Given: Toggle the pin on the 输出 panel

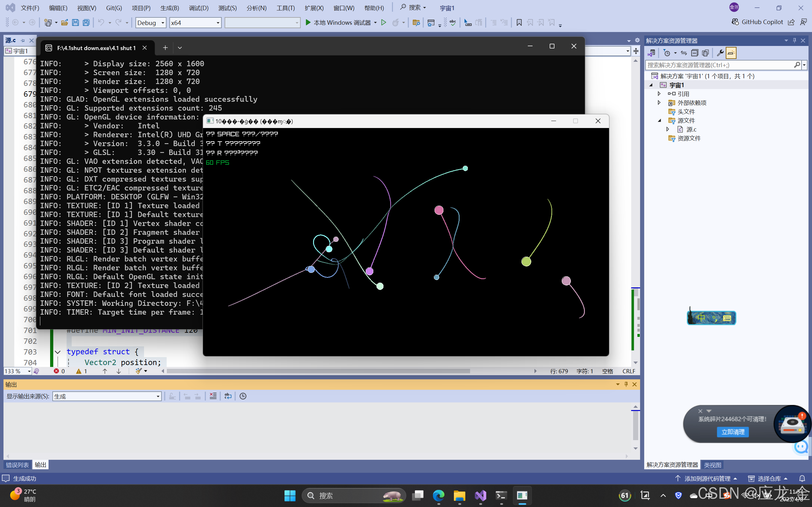Looking at the screenshot, I should click(626, 384).
